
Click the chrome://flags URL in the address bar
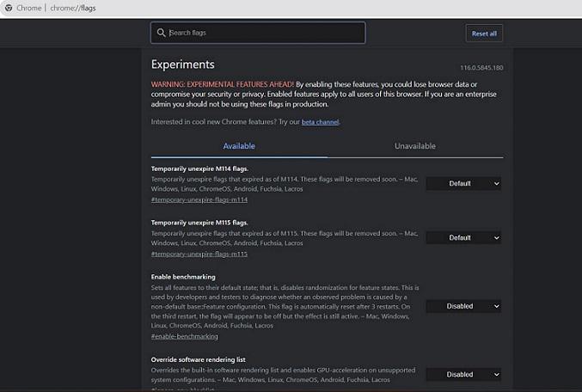point(72,8)
